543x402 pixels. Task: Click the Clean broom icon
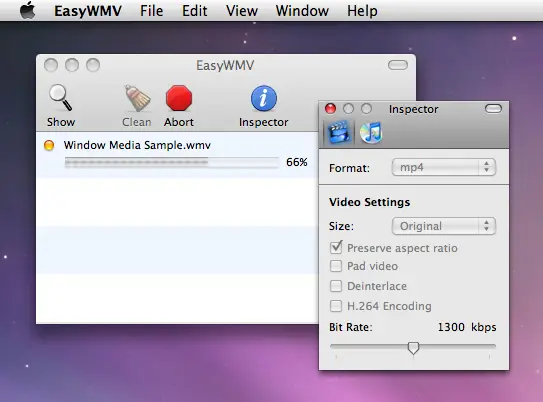tap(137, 98)
